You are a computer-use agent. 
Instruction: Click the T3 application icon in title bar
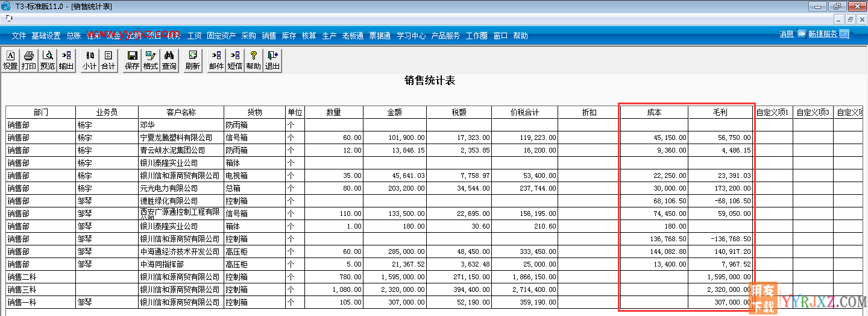coord(6,7)
